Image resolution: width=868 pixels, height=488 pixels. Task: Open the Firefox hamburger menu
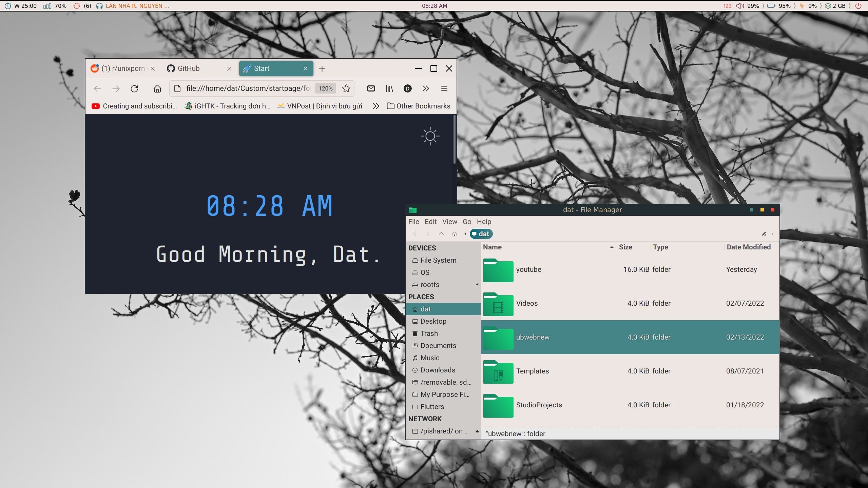click(x=444, y=89)
